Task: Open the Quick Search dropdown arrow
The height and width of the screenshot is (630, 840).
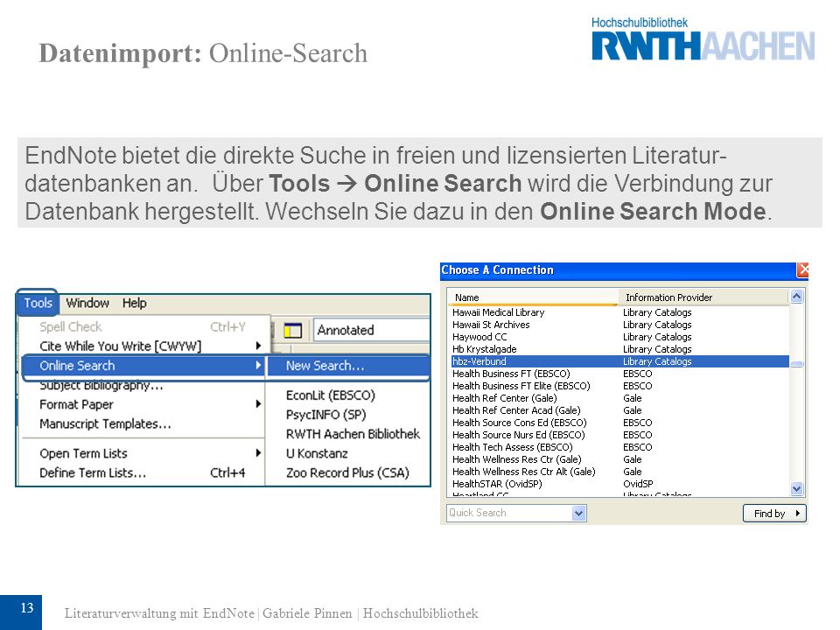Action: [x=578, y=514]
